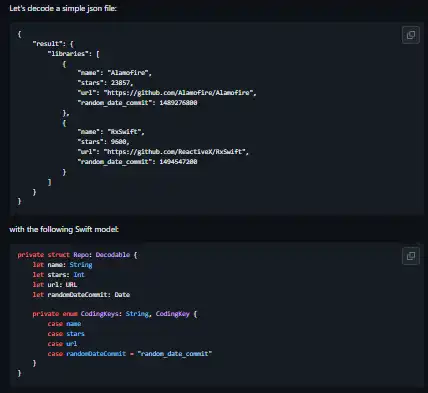Click the "case url" line

tap(62, 344)
